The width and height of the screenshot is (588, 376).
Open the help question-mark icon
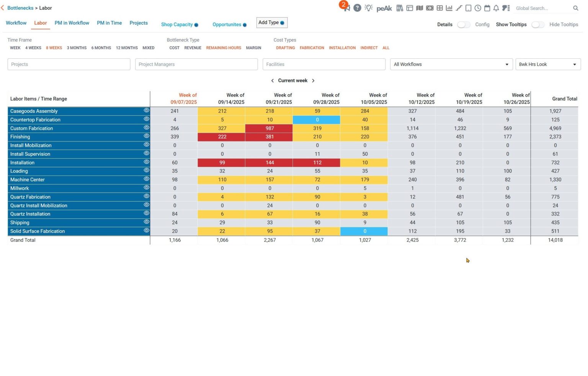(x=357, y=8)
